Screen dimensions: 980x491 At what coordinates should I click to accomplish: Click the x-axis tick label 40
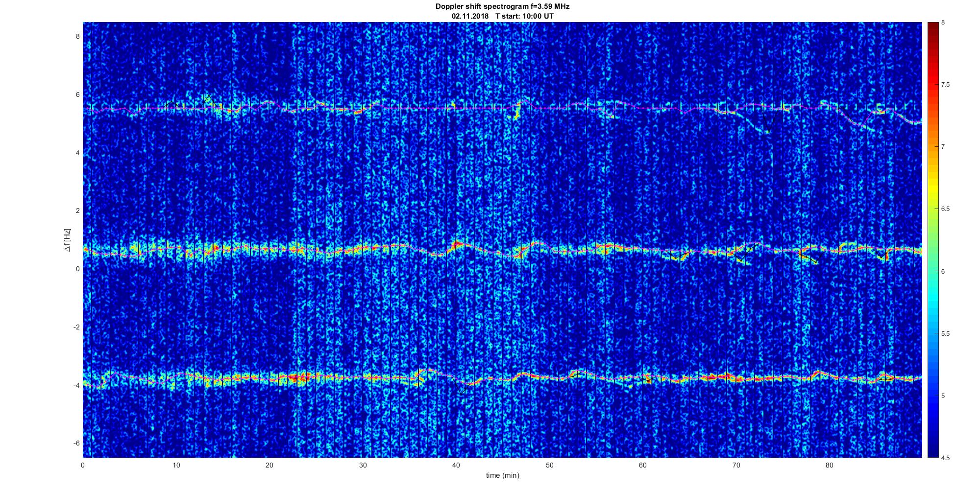[x=456, y=465]
